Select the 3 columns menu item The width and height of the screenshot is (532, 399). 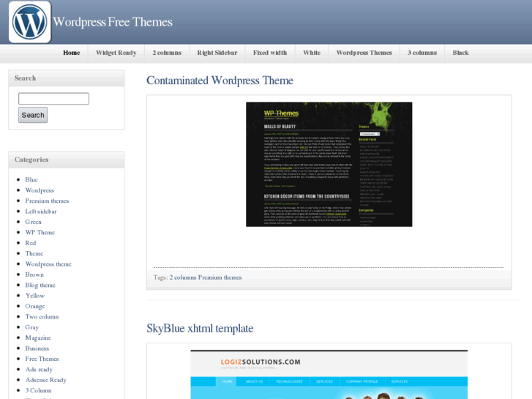pos(422,53)
